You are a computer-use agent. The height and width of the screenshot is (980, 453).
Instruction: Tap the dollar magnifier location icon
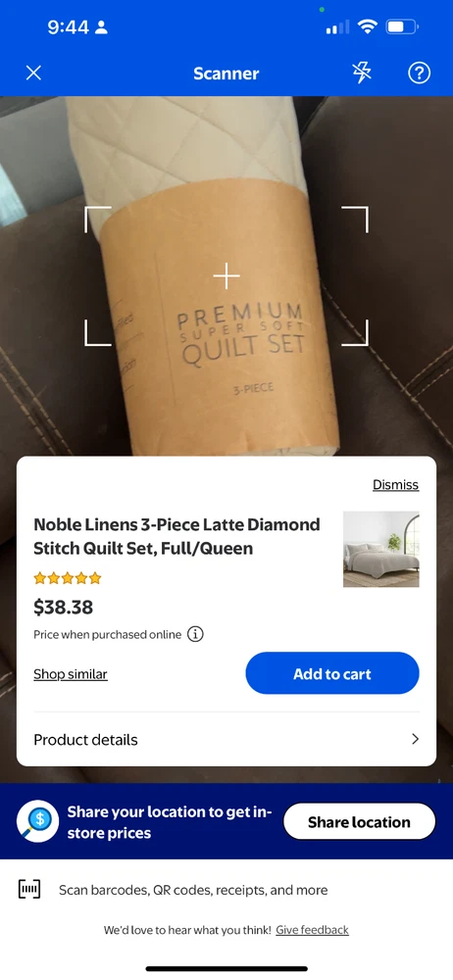coord(37,821)
